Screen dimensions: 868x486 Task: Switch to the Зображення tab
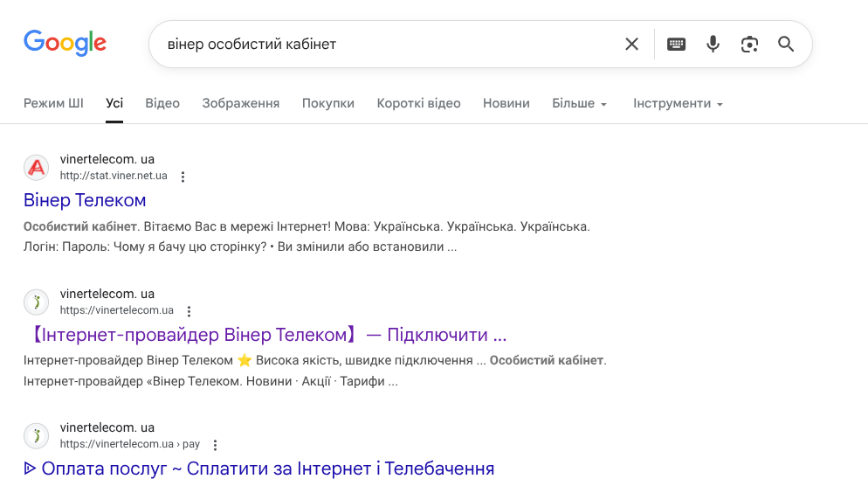point(241,104)
